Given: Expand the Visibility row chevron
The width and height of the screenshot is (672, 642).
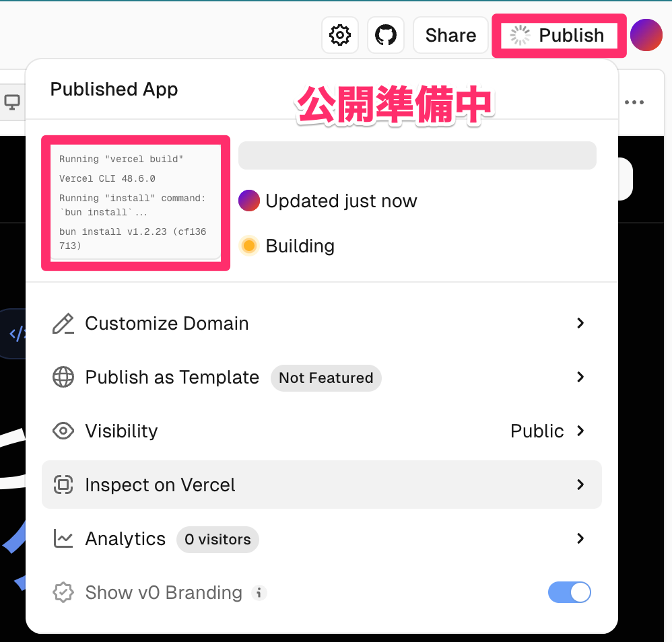Looking at the screenshot, I should point(580,431).
